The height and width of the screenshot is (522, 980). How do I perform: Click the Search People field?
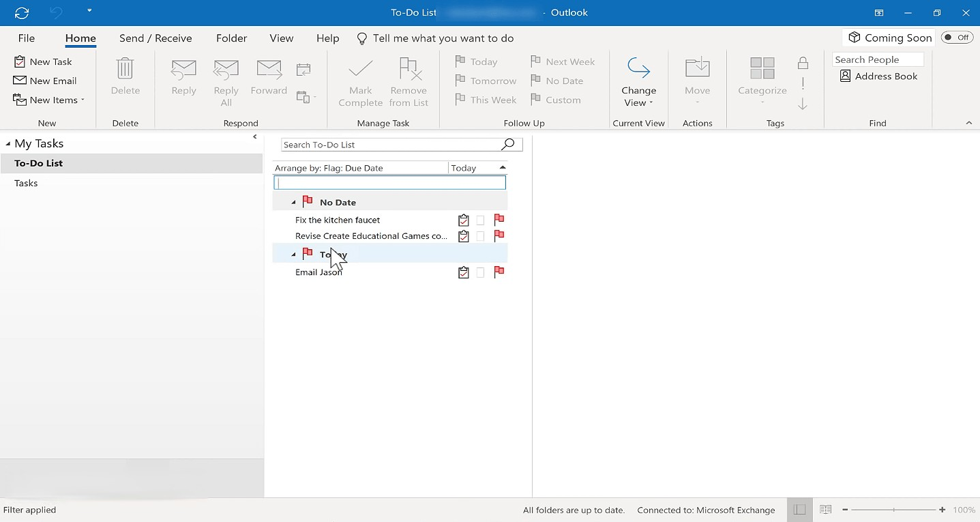click(878, 59)
